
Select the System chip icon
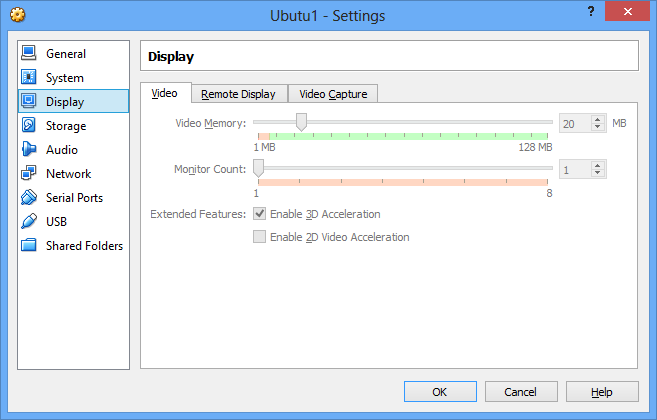[x=28, y=77]
